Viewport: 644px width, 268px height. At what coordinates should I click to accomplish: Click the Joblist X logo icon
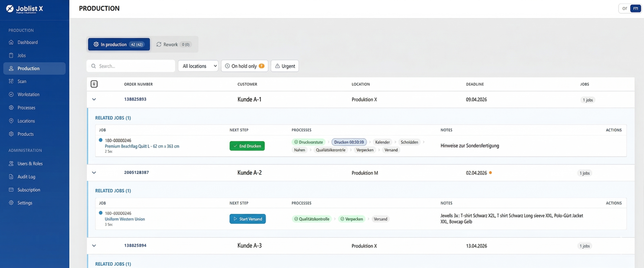(10, 9)
